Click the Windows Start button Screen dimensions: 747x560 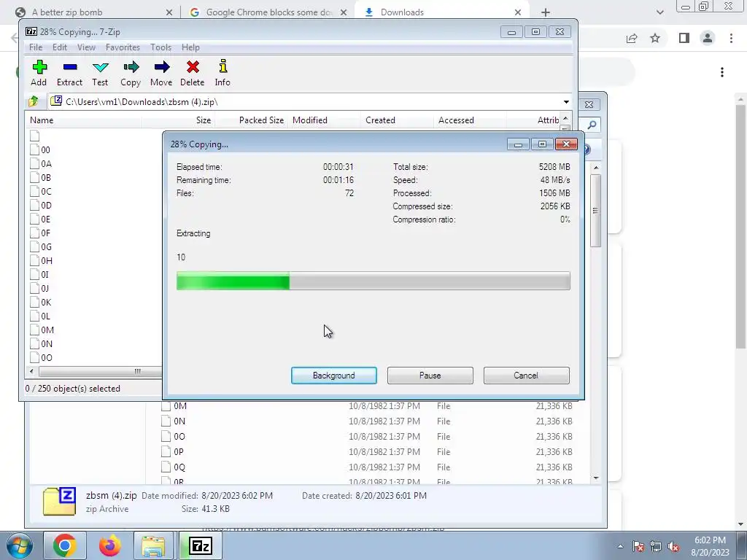20,545
